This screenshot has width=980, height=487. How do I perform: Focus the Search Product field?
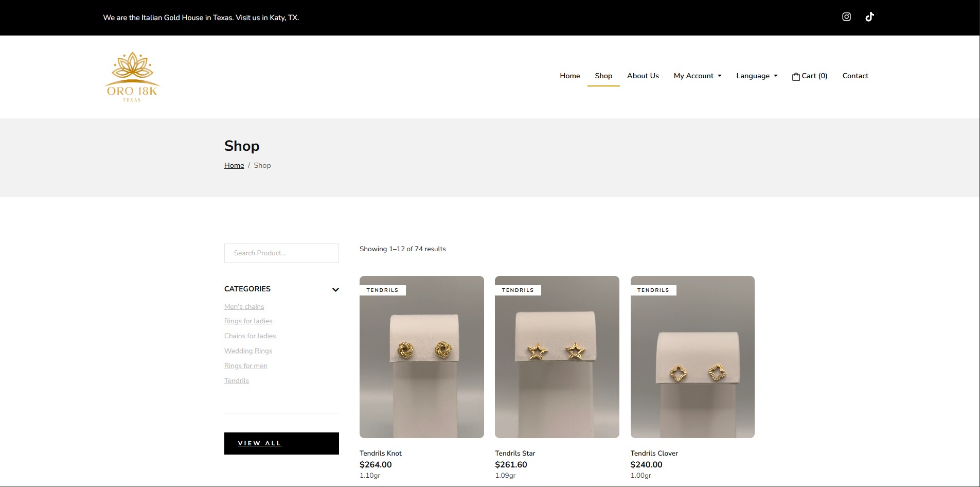tap(281, 253)
